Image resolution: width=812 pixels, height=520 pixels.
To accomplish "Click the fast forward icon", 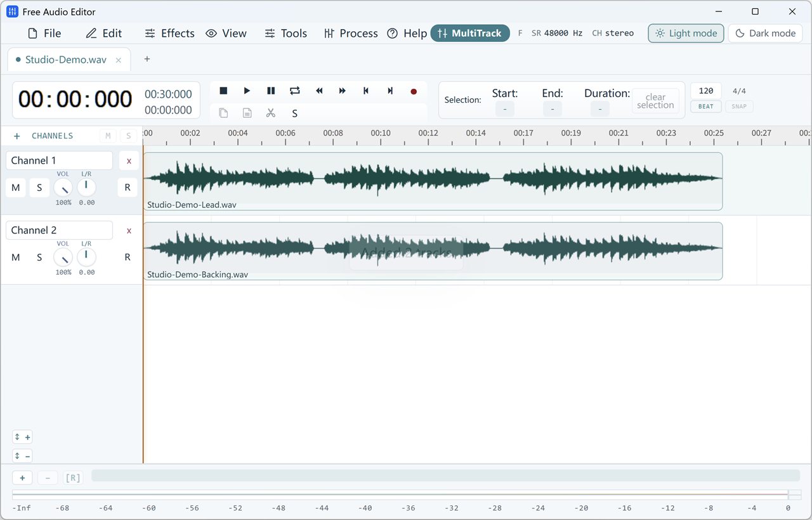I will [342, 91].
